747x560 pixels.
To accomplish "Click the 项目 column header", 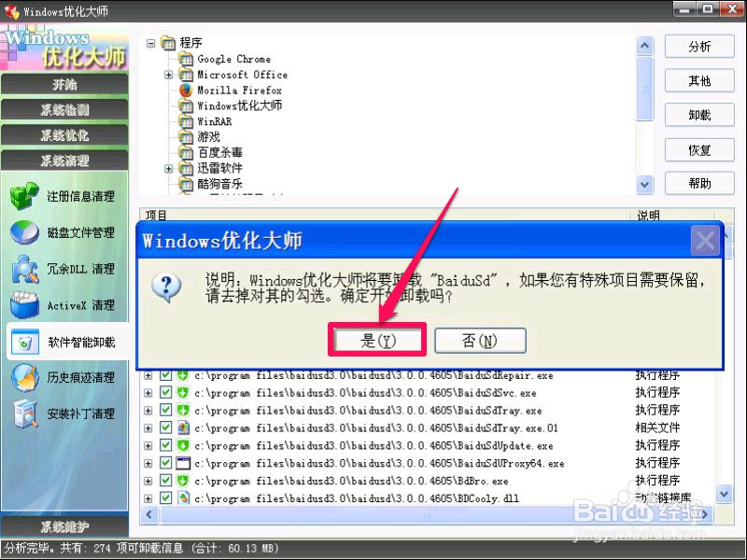I will click(385, 215).
